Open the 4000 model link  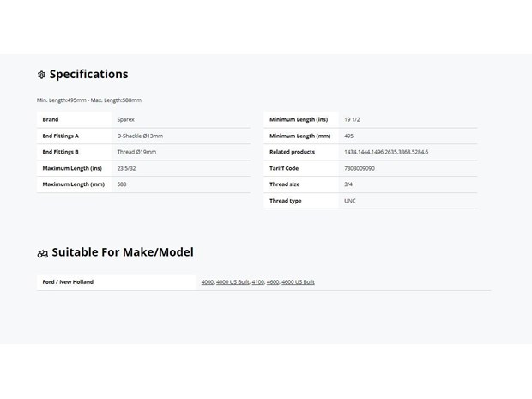[x=208, y=282]
